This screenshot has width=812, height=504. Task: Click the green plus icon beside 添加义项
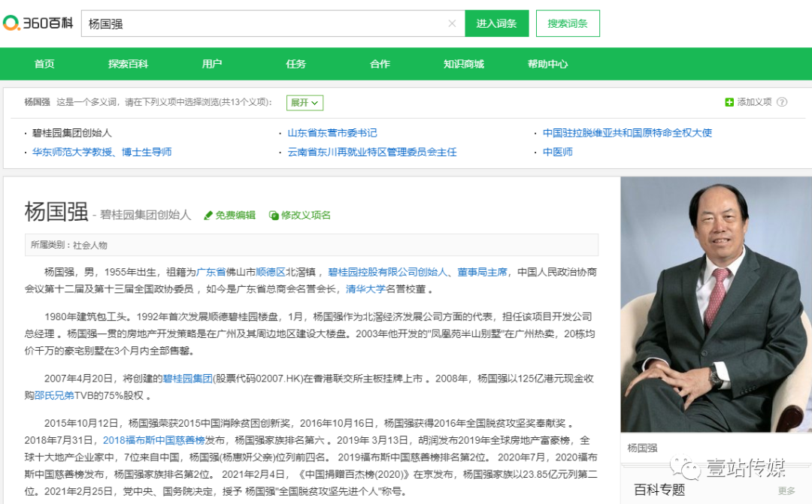[x=728, y=101]
